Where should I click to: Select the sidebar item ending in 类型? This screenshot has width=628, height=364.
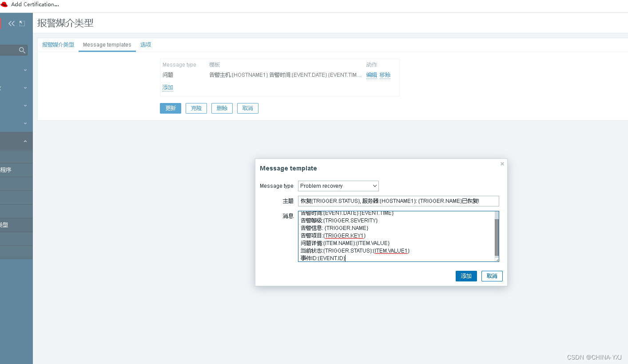[16, 225]
